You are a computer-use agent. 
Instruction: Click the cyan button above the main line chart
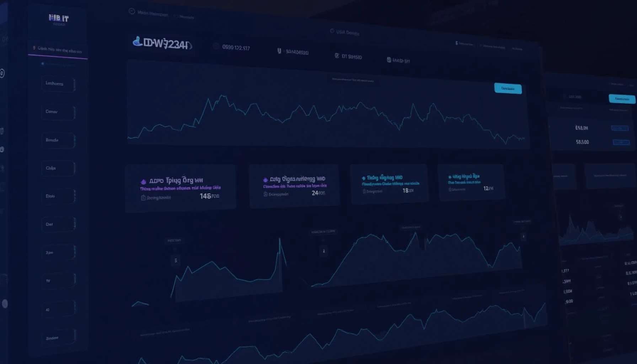coord(508,89)
